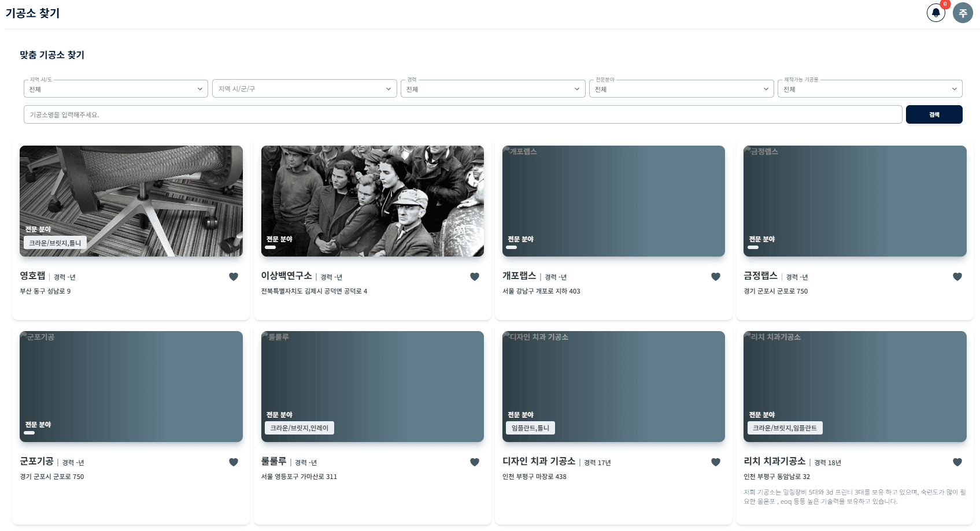The width and height of the screenshot is (980, 531).
Task: Favorite 이상백연구소 with its heart icon
Action: [475, 277]
